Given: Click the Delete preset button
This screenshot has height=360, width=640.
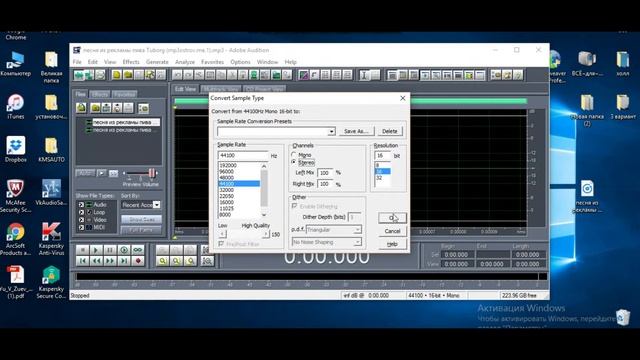Looking at the screenshot, I should pos(390,131).
